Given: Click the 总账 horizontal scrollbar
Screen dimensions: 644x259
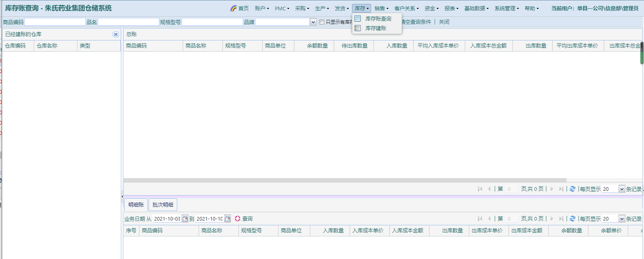Looking at the screenshot, I should [345, 180].
